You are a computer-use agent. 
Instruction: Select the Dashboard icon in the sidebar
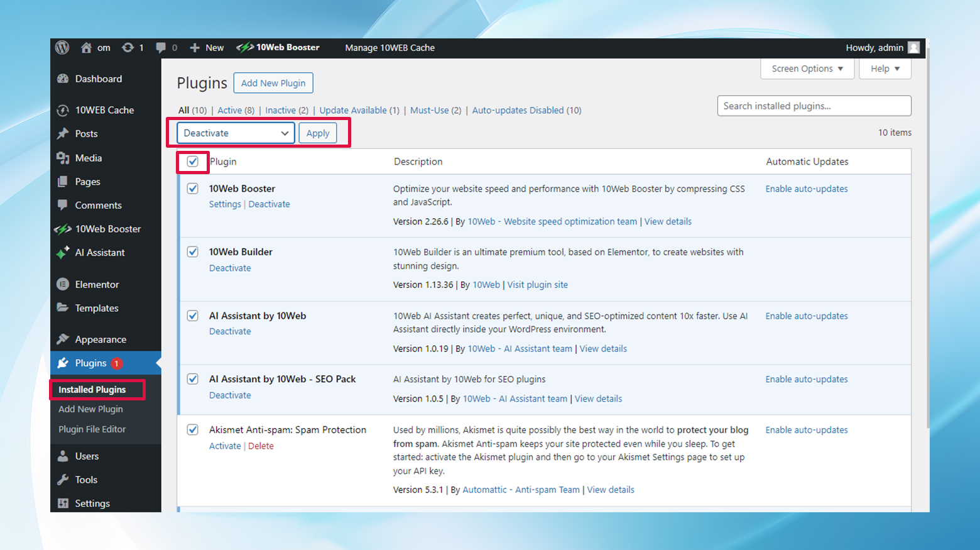(x=63, y=79)
